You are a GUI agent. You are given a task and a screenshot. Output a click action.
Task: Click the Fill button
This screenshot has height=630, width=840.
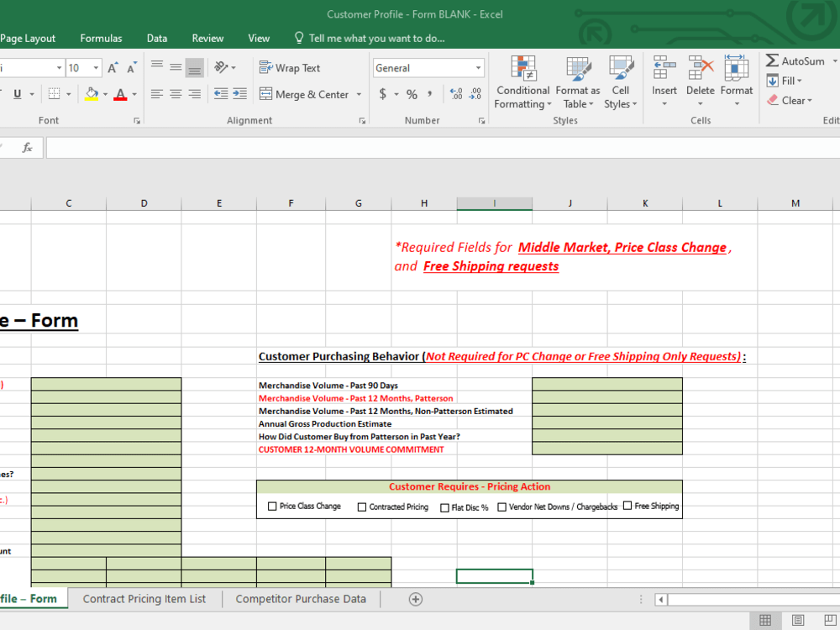tap(785, 81)
